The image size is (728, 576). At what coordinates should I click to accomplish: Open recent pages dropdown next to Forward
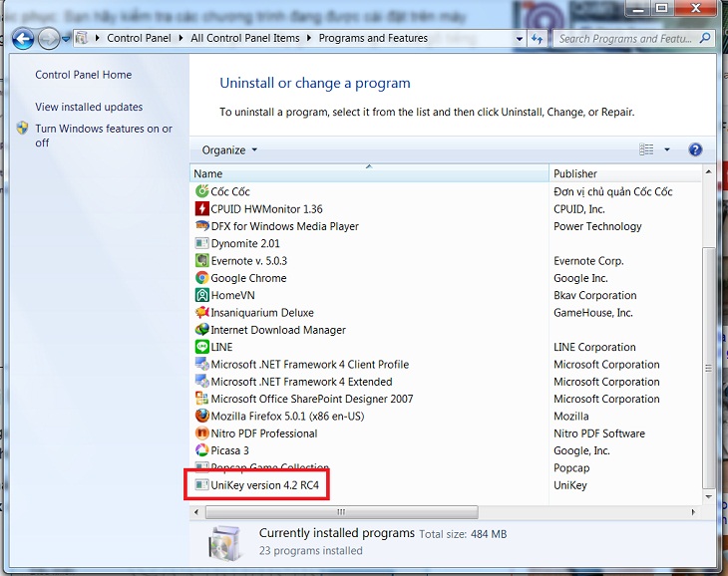[x=66, y=39]
